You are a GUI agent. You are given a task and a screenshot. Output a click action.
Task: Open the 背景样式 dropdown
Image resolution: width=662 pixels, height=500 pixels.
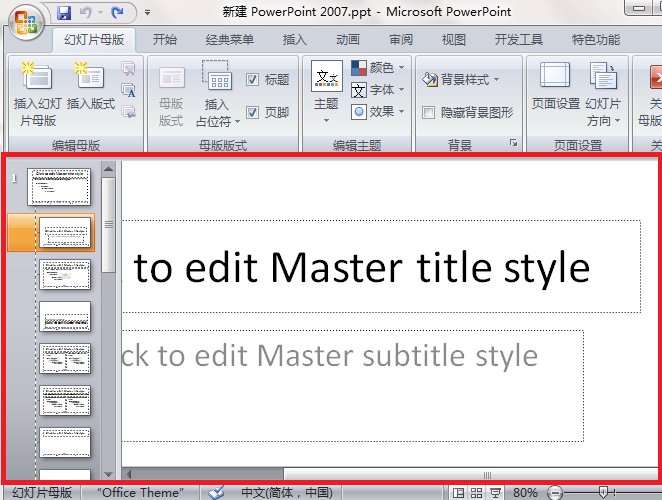click(x=461, y=79)
